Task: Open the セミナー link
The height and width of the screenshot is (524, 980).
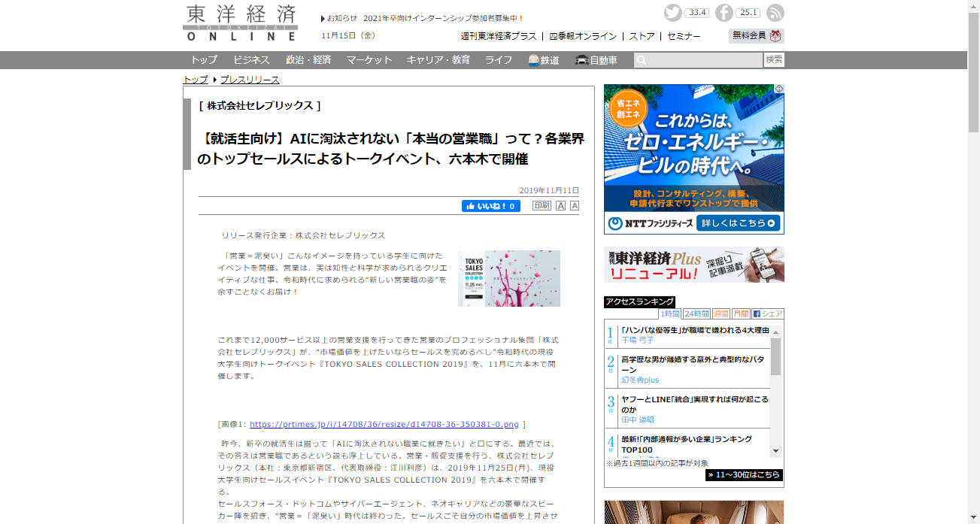Action: (x=684, y=36)
